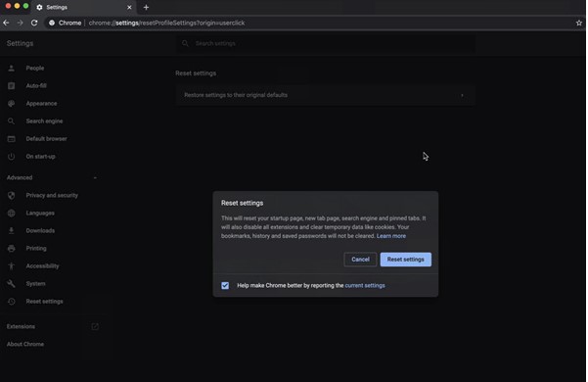Open Downloads settings section

point(40,230)
